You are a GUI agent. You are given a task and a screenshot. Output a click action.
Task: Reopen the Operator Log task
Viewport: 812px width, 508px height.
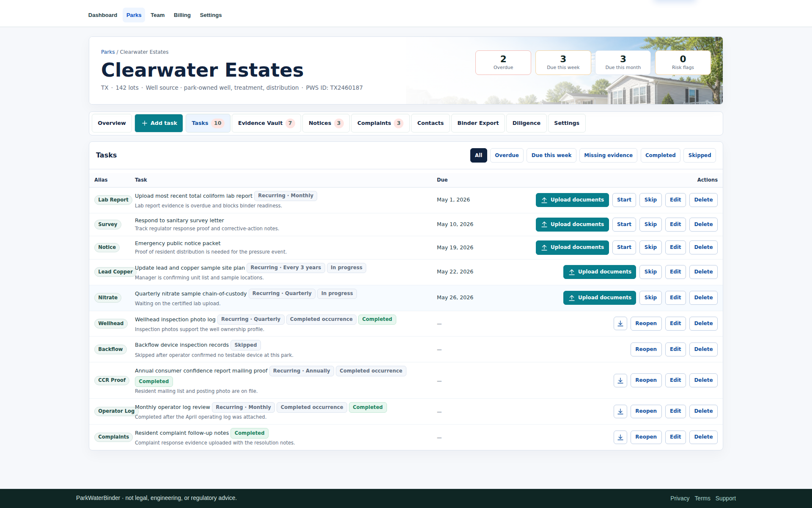coord(646,411)
